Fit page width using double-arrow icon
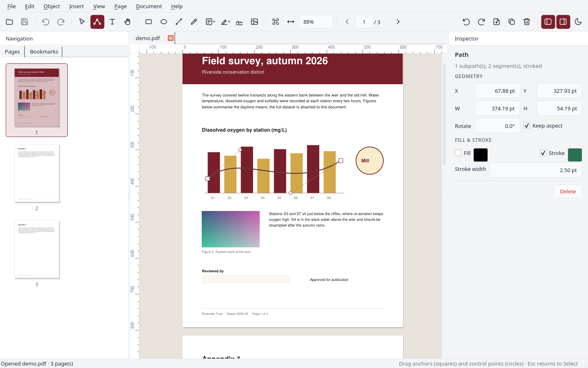 click(291, 22)
